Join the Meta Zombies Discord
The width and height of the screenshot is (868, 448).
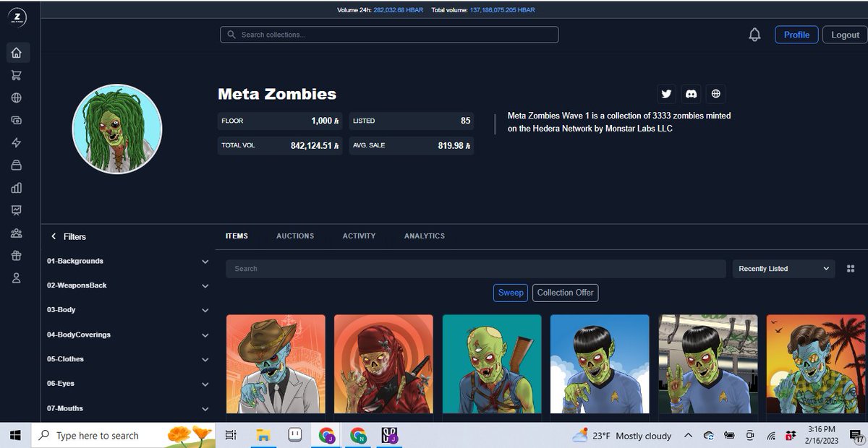[x=691, y=93]
